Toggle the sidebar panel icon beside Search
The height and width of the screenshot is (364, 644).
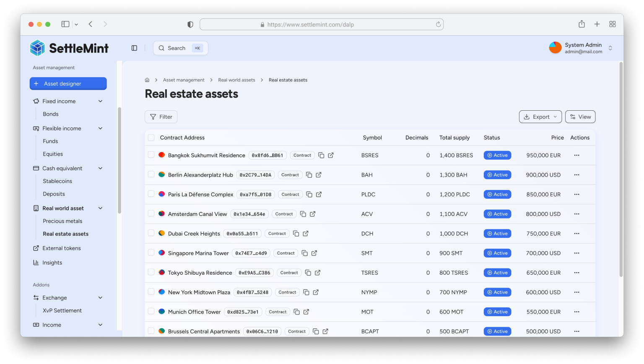134,48
